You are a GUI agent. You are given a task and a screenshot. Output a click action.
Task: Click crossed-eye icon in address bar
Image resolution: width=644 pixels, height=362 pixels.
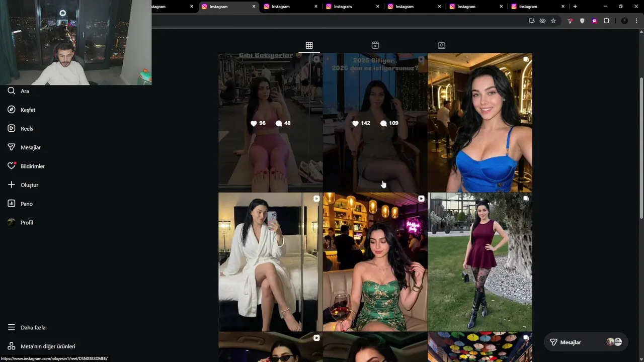542,21
